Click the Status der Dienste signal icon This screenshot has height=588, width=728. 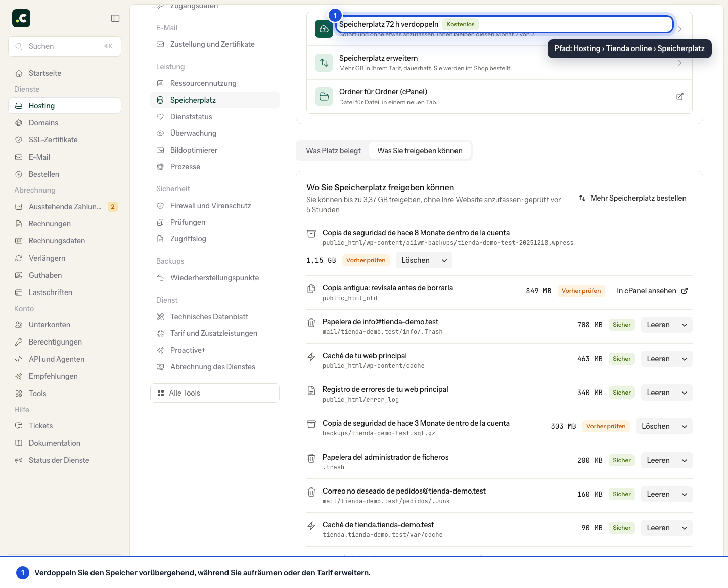point(19,460)
